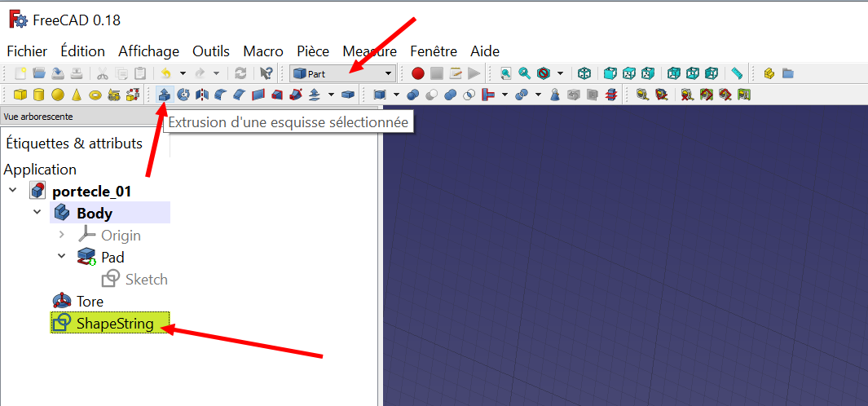Select the Chamfer edges tool icon
The width and height of the screenshot is (868, 406).
[x=239, y=95]
